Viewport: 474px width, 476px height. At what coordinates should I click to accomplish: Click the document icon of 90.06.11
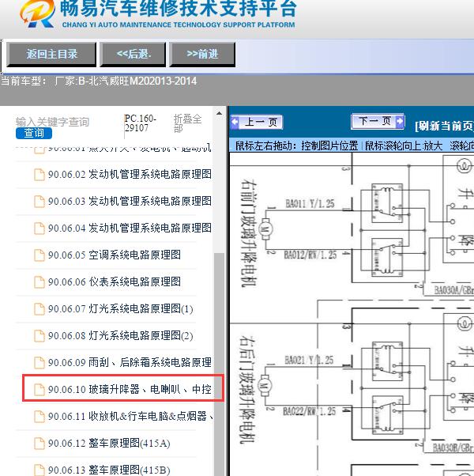click(39, 417)
